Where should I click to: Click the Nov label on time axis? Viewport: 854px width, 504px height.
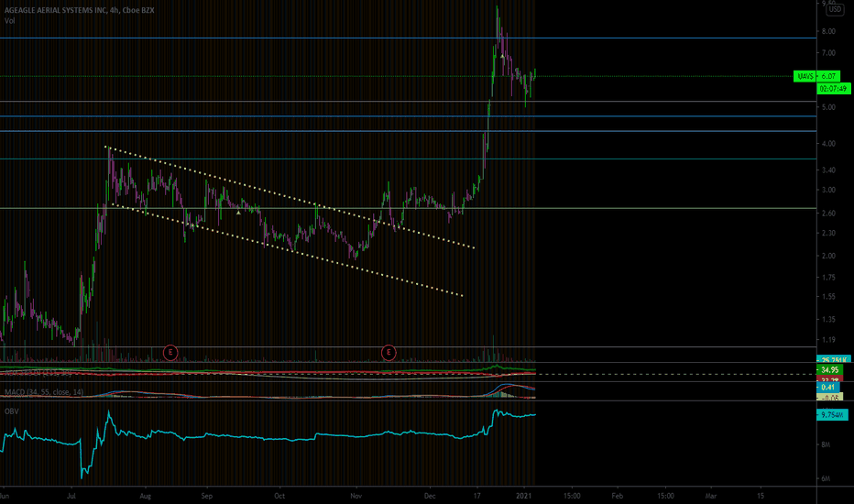tap(356, 496)
